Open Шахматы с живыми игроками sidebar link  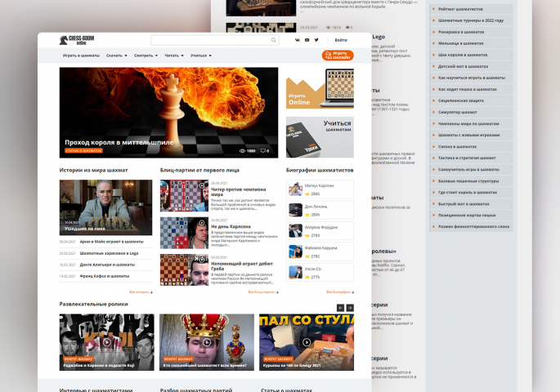tap(472, 136)
